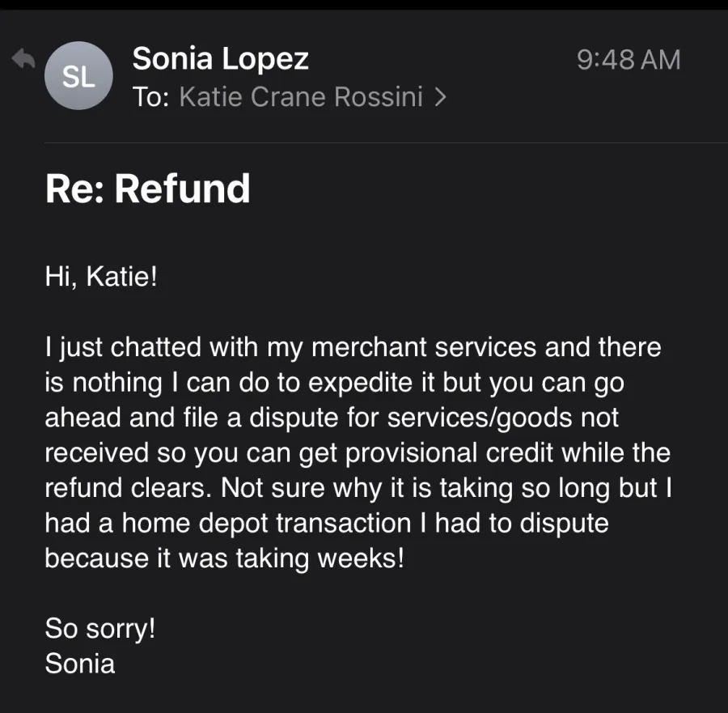The height and width of the screenshot is (713, 728).
Task: Click the 9:48 AM timestamp
Action: point(629,60)
